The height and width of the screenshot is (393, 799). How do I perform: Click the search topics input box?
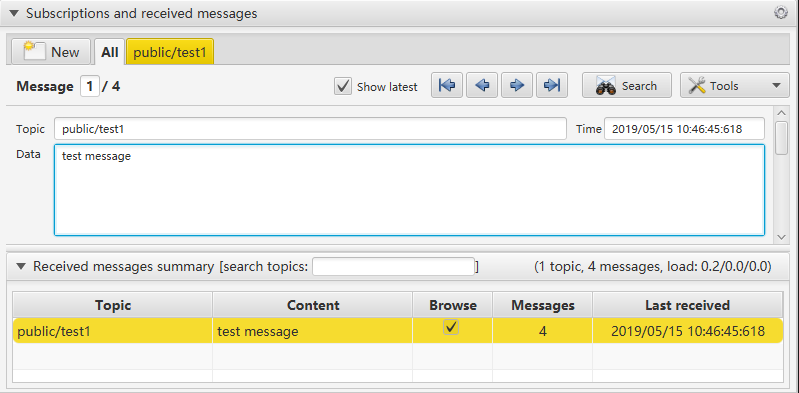point(393,267)
